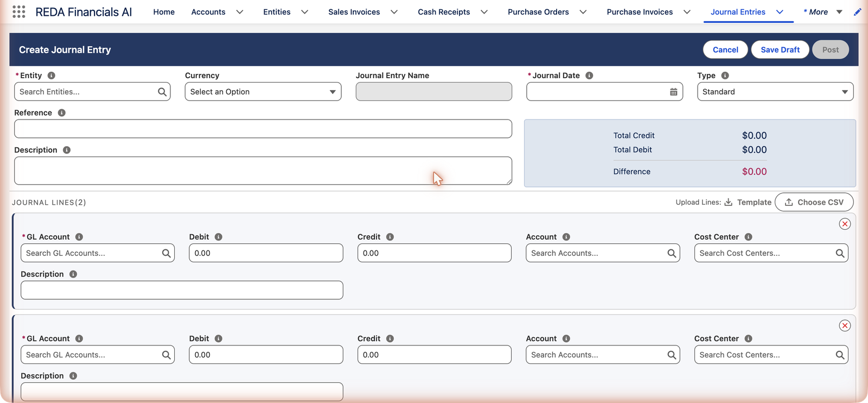Click the info icon beside Type
The width and height of the screenshot is (868, 403).
point(725,75)
